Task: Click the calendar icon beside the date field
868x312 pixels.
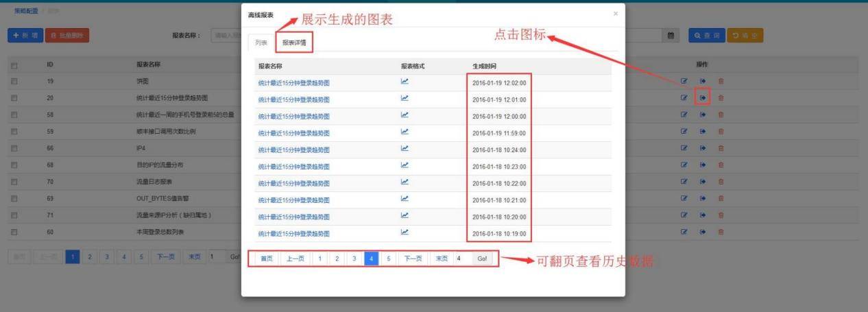Action: point(671,36)
